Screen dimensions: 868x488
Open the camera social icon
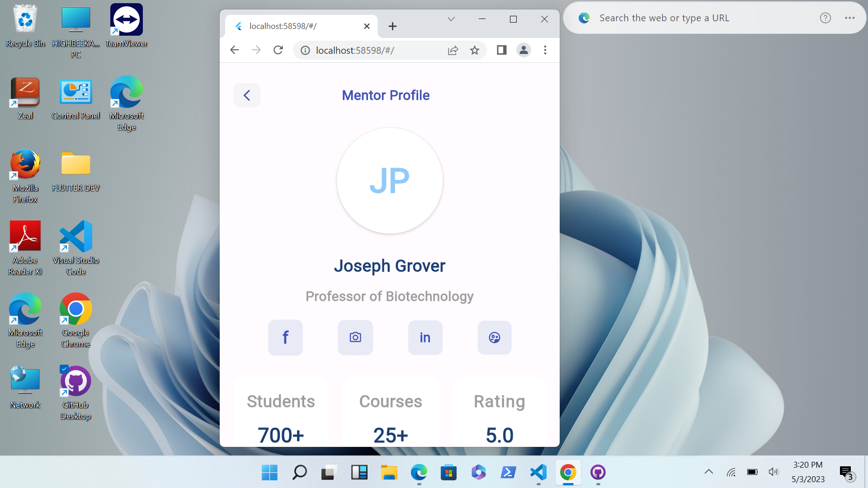pyautogui.click(x=355, y=338)
